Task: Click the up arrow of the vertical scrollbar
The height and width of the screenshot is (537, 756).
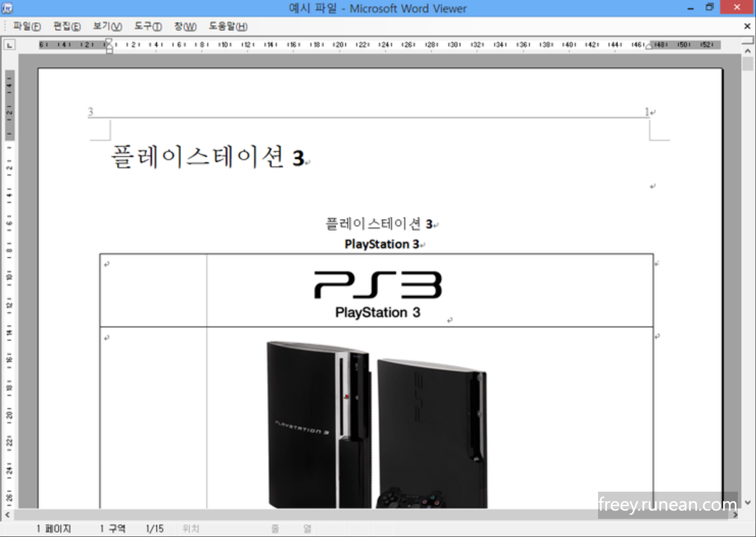Action: (748, 50)
